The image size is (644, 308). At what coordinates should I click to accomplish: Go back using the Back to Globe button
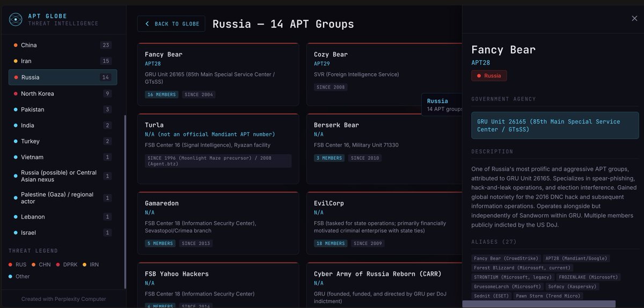click(x=171, y=24)
